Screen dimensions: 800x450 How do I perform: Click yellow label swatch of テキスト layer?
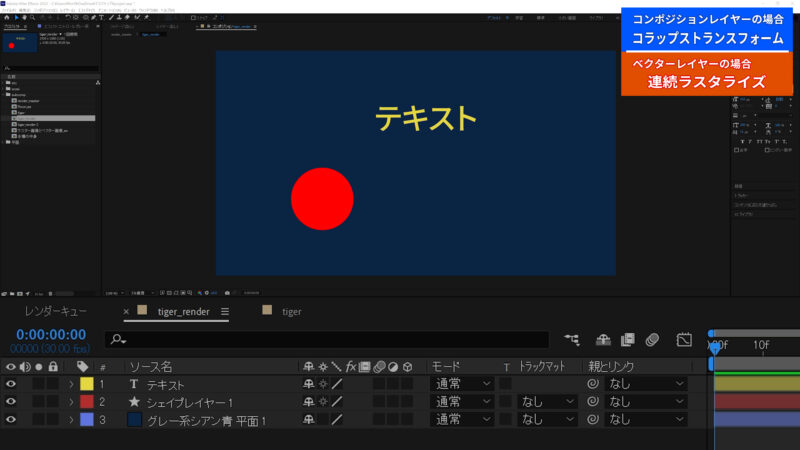tap(87, 384)
